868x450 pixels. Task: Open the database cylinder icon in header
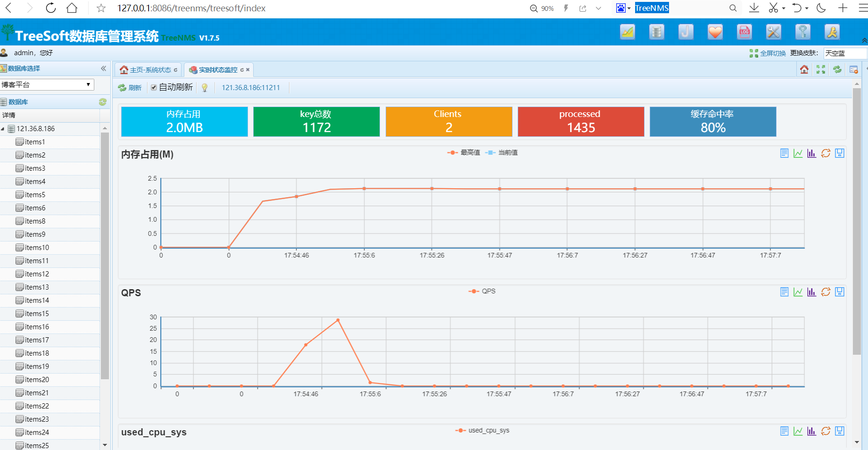(x=657, y=32)
